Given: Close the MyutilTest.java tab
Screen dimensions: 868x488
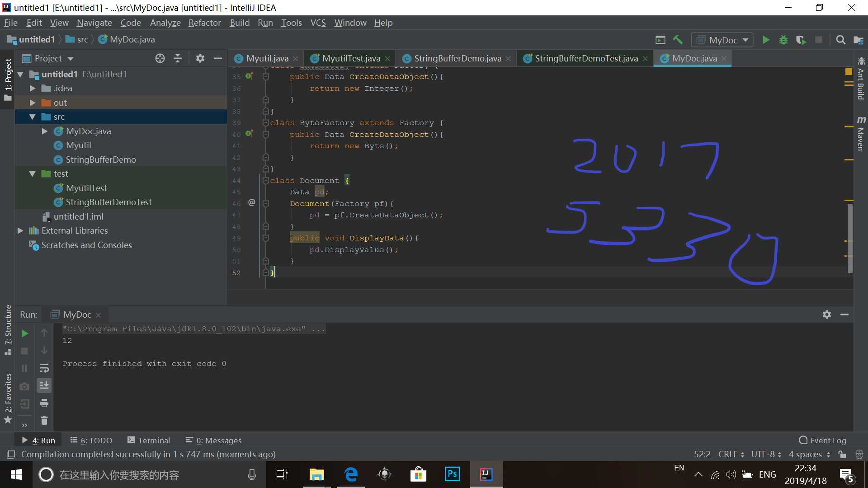Looking at the screenshot, I should pos(387,58).
